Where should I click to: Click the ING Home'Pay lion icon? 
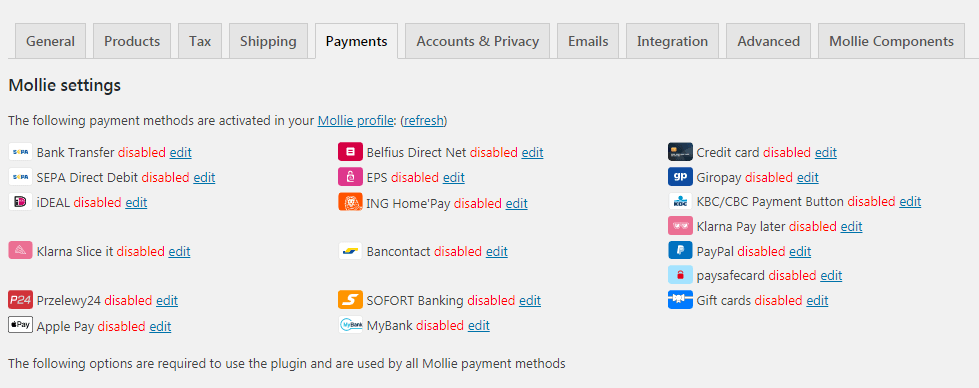click(x=350, y=202)
